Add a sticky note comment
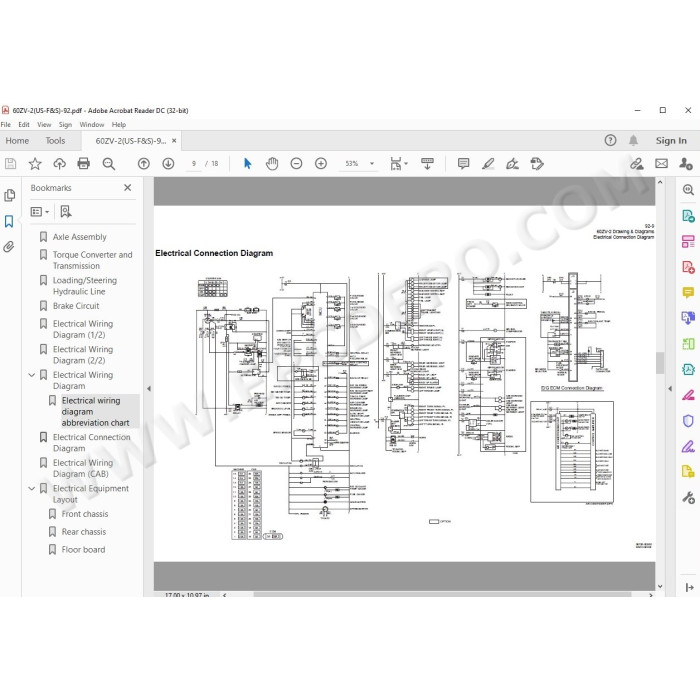The height and width of the screenshot is (700, 700). click(x=463, y=164)
